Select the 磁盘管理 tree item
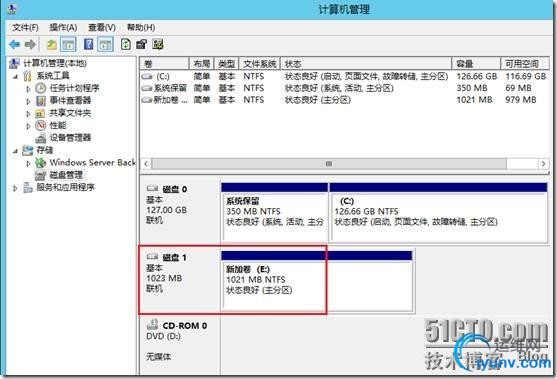 [66, 175]
